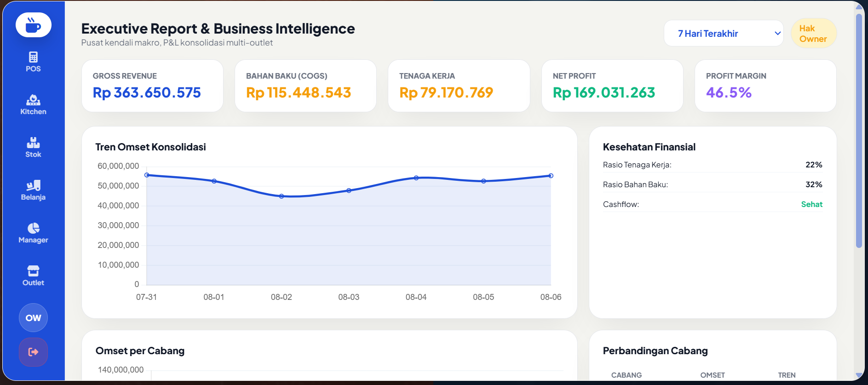Select the 08-04 chart data point
Image resolution: width=868 pixels, height=385 pixels.
pyautogui.click(x=416, y=178)
